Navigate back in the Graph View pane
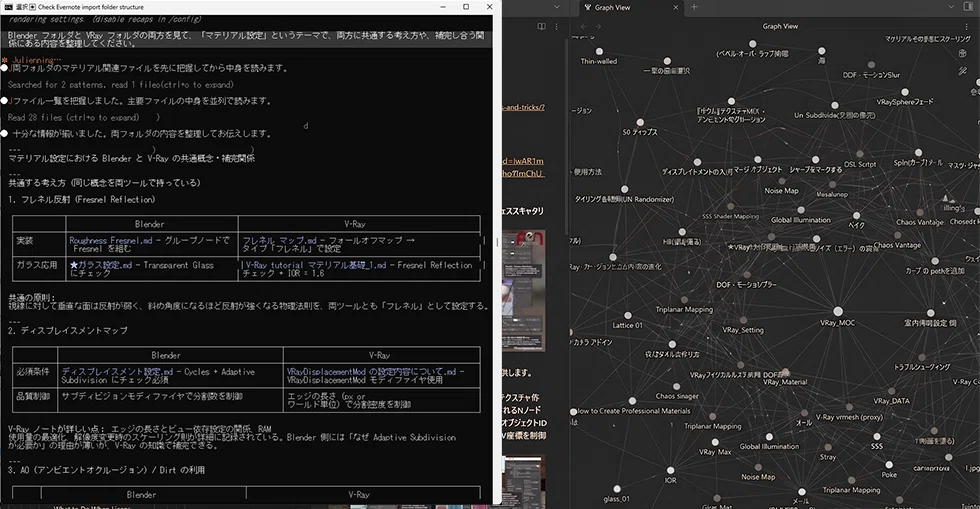This screenshot has width=980, height=509. tap(583, 26)
